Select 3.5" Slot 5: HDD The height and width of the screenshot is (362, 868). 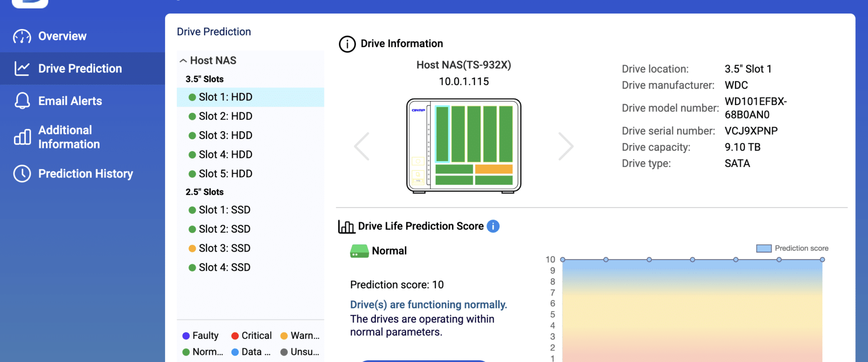(250, 174)
